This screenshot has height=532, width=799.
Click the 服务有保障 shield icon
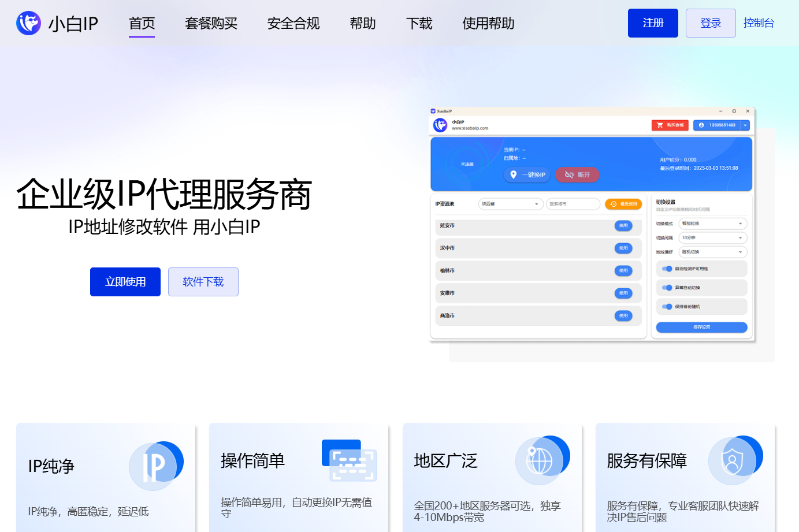(x=735, y=460)
